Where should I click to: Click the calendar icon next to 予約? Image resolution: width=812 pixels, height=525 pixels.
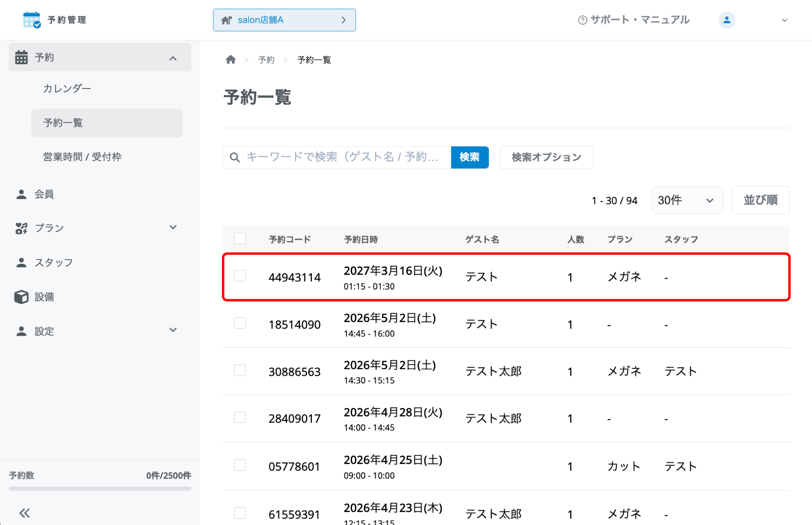coord(21,57)
